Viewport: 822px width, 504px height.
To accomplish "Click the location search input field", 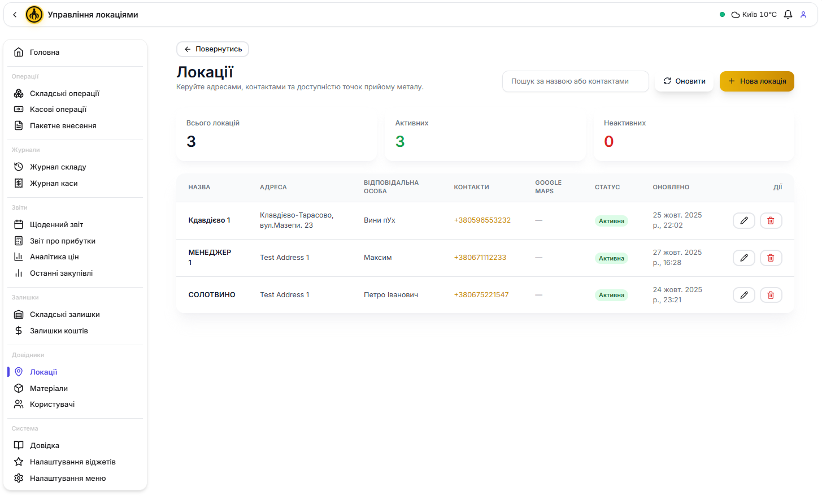I will [x=575, y=81].
